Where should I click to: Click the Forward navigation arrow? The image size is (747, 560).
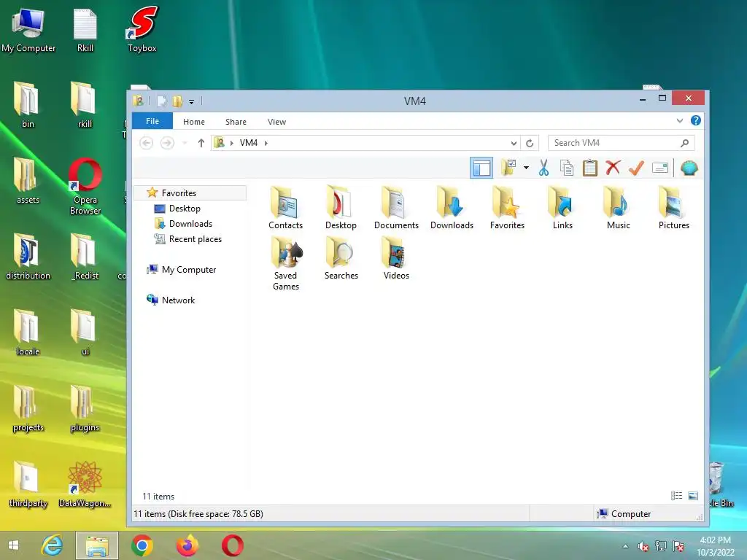[x=167, y=143]
